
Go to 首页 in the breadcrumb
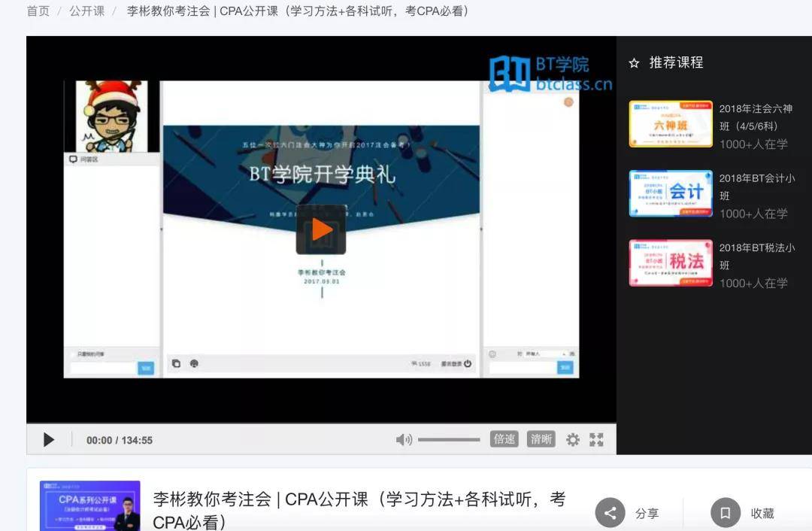tap(38, 11)
